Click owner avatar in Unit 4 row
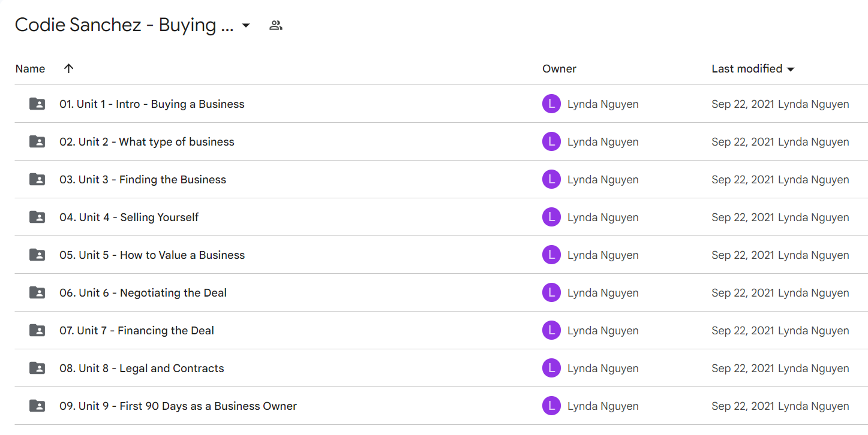Image resolution: width=868 pixels, height=435 pixels. click(x=551, y=217)
